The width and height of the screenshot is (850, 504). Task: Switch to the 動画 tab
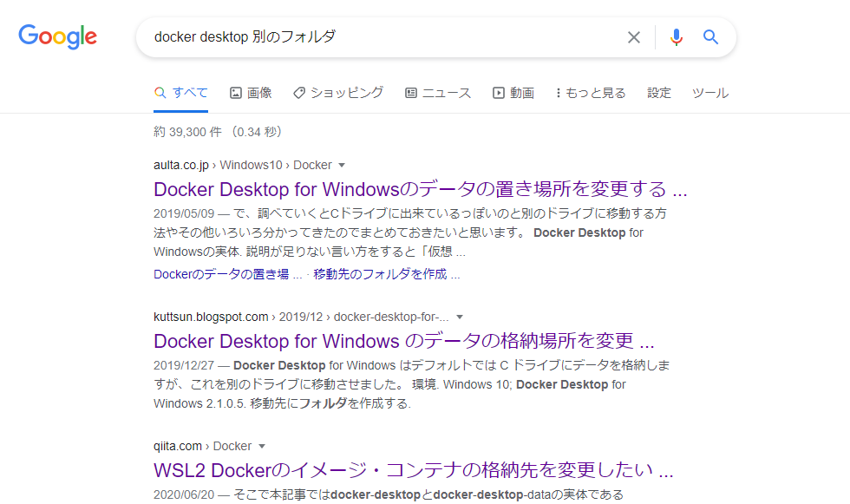[x=513, y=93]
